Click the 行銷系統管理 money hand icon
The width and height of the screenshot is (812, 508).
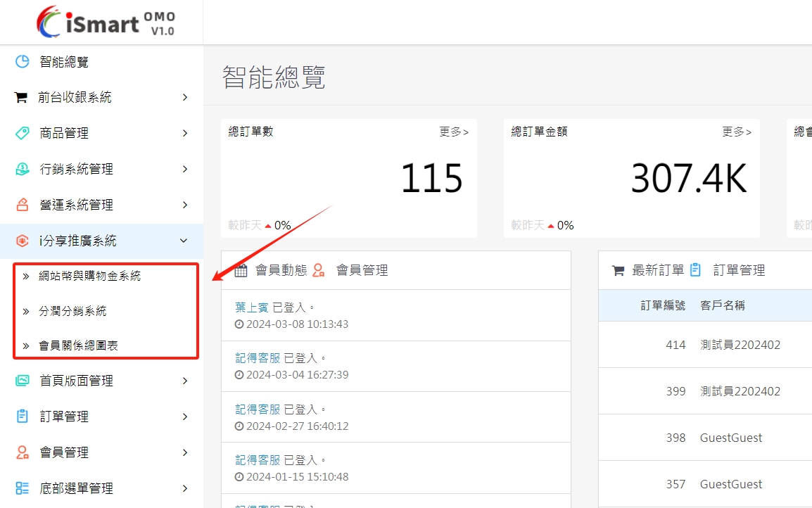[22, 169]
